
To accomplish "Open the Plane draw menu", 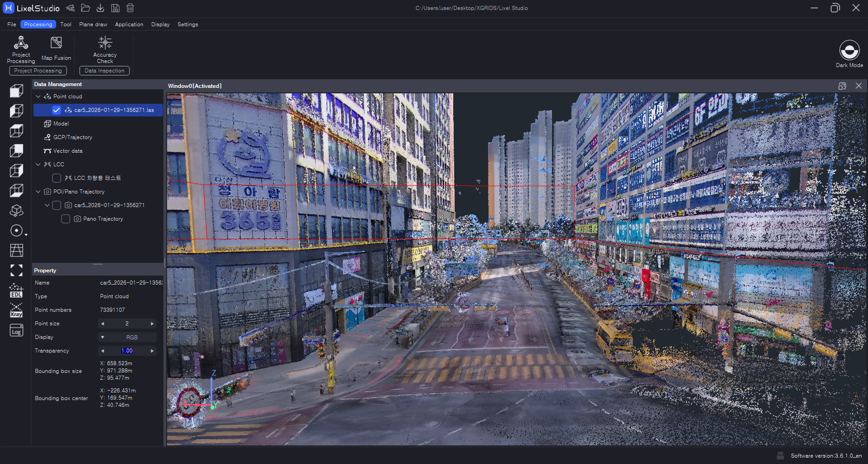I will point(93,24).
